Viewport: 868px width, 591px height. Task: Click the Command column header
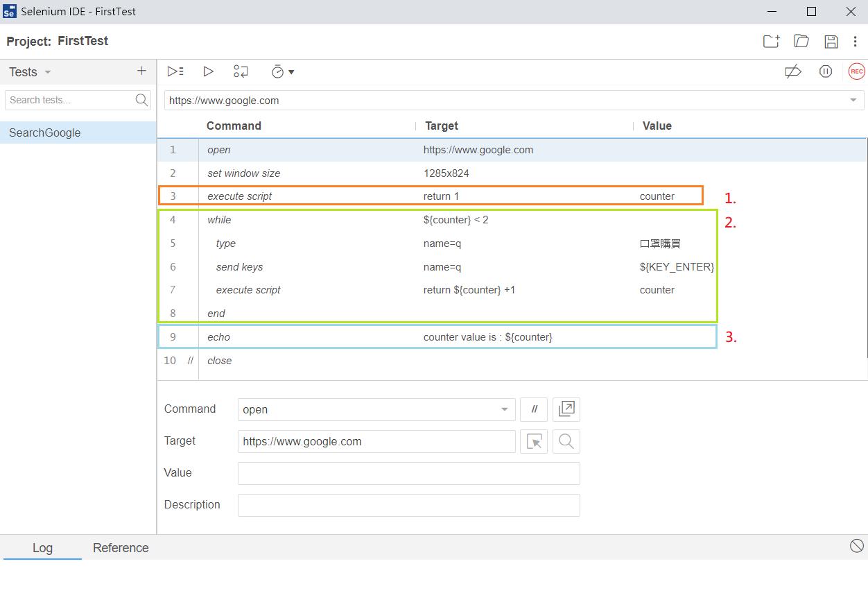(x=234, y=126)
